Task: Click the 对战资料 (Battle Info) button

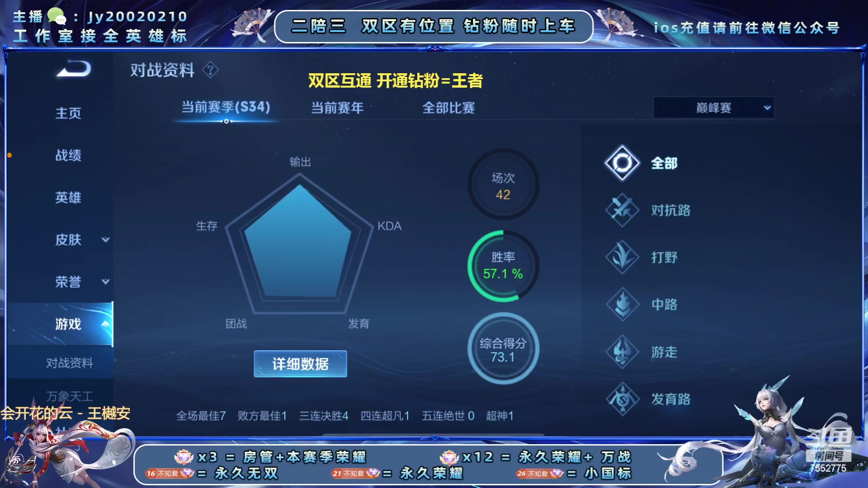Action: click(x=71, y=362)
